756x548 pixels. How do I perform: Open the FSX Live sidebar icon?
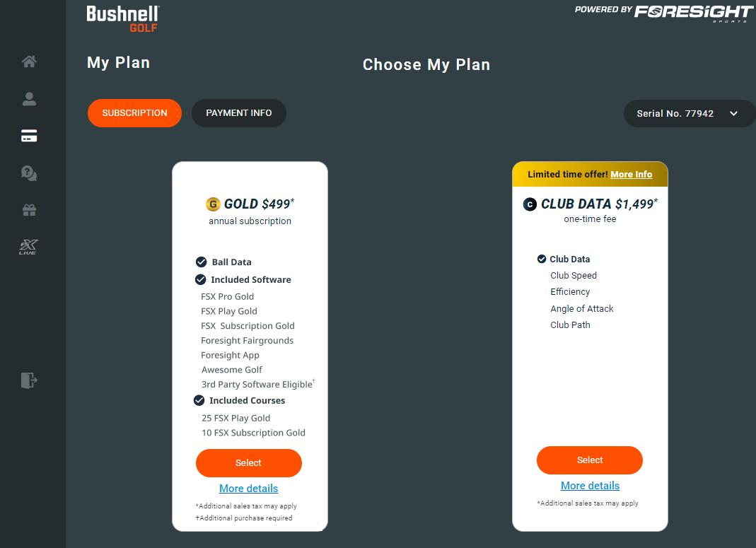(28, 247)
